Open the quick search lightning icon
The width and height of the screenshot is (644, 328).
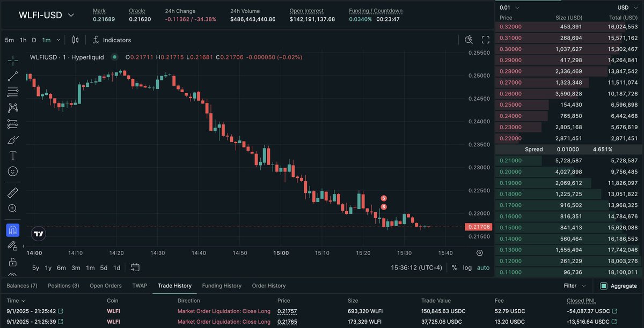coord(469,40)
